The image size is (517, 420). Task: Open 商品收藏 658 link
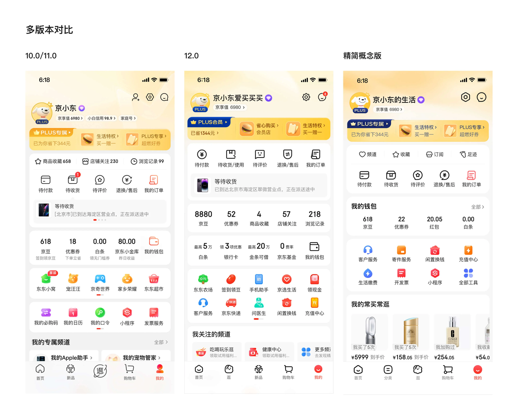coord(53,161)
